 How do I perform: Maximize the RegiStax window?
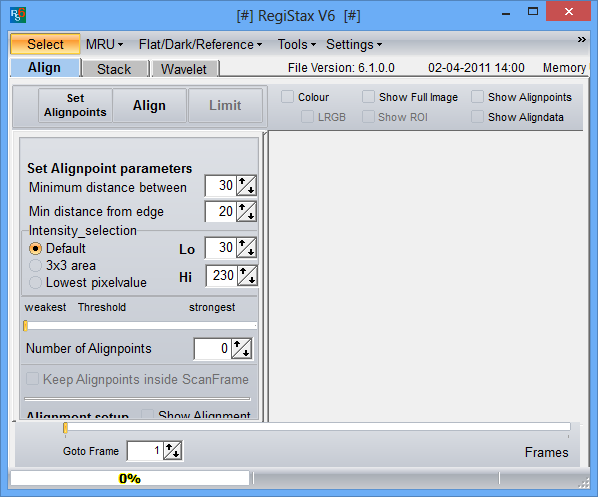click(x=532, y=12)
